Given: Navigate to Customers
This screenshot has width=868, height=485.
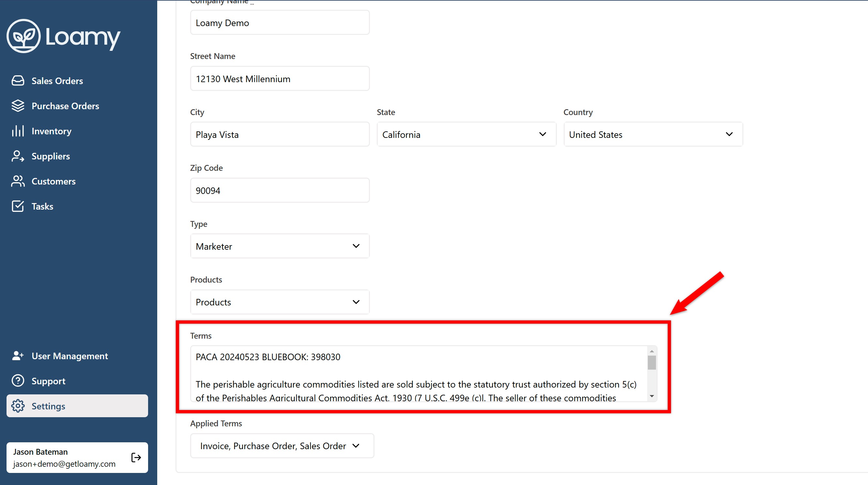Looking at the screenshot, I should [x=77, y=181].
